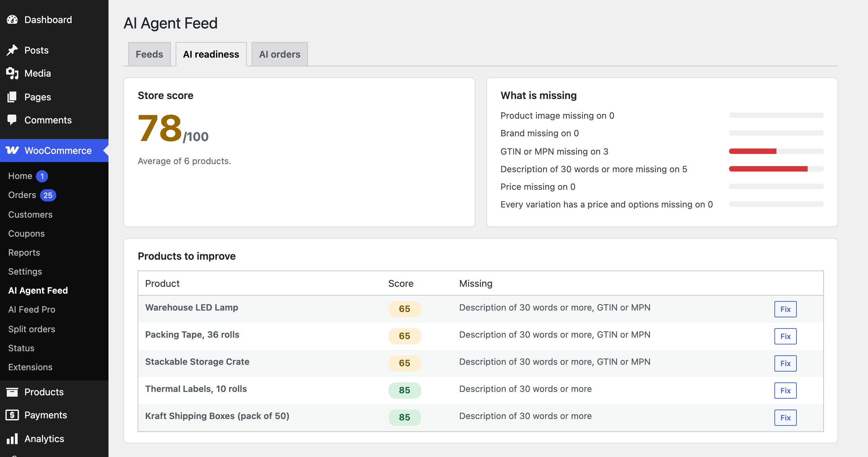Click the variation price and options progress bar
This screenshot has height=457, width=868.
pos(776,204)
